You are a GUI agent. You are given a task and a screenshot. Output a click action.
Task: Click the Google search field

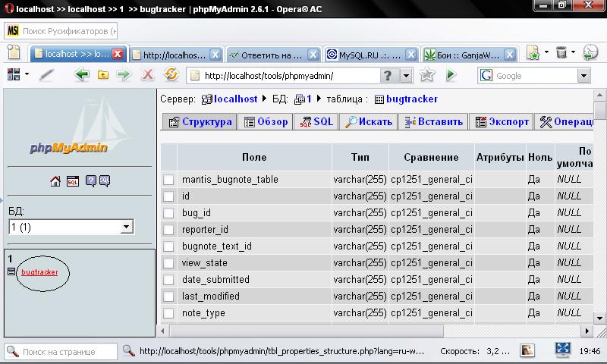pos(535,76)
